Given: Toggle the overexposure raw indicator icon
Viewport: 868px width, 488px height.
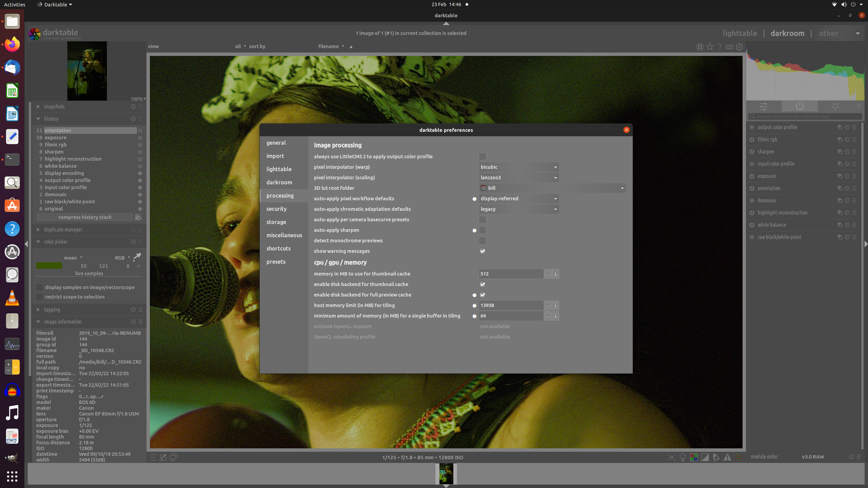Looking at the screenshot, I should pos(694,457).
